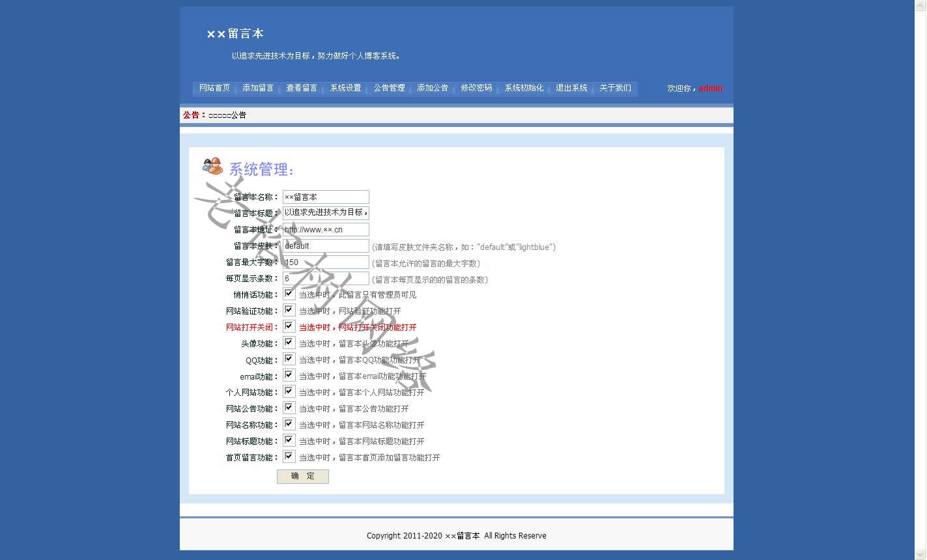Disable the 头像功能 checkbox

(x=289, y=343)
